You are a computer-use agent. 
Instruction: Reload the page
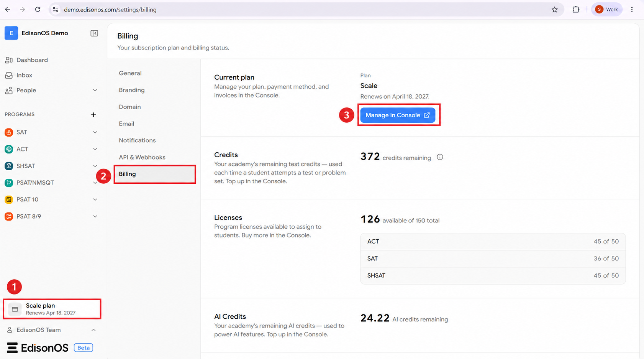pyautogui.click(x=38, y=10)
